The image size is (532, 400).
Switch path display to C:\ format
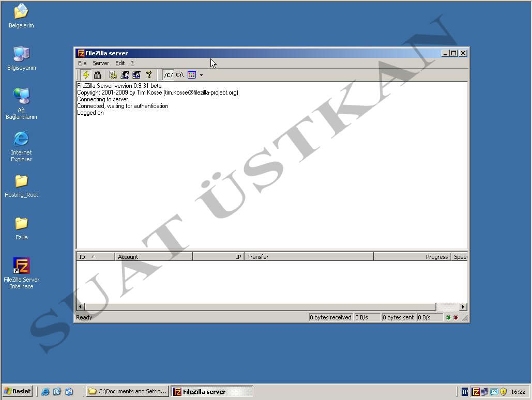pos(180,74)
